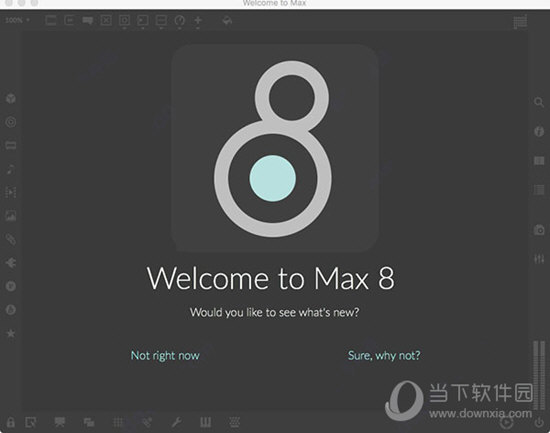
Task: Add a message box from top toolbar
Action: click(x=69, y=21)
